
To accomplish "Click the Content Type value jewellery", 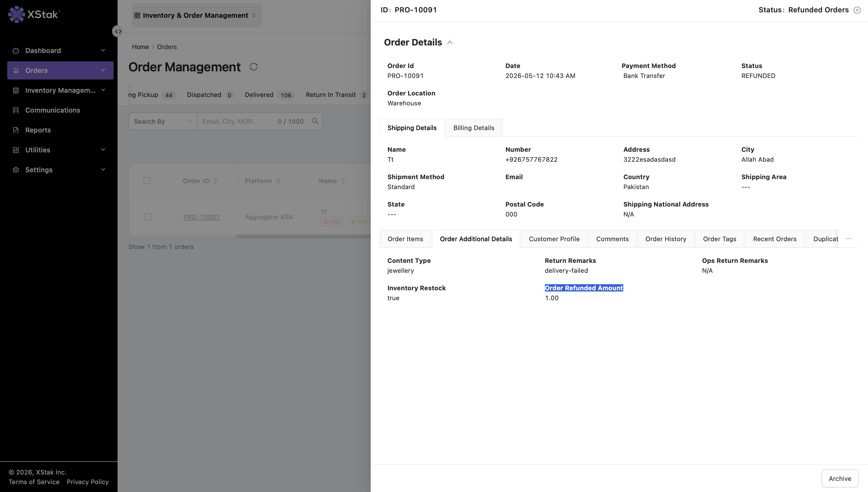I will tap(400, 271).
